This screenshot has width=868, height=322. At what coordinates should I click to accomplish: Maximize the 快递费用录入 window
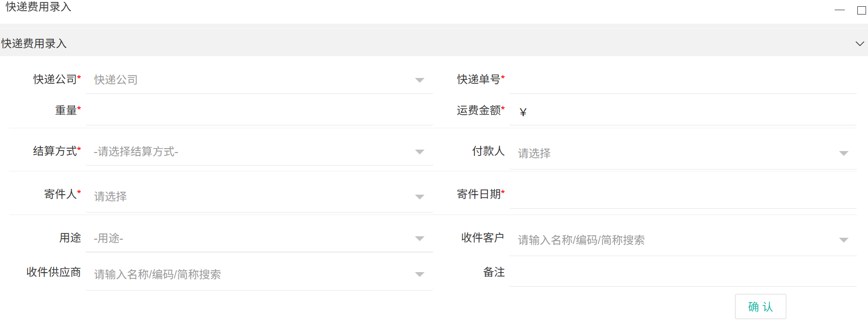[x=861, y=10]
